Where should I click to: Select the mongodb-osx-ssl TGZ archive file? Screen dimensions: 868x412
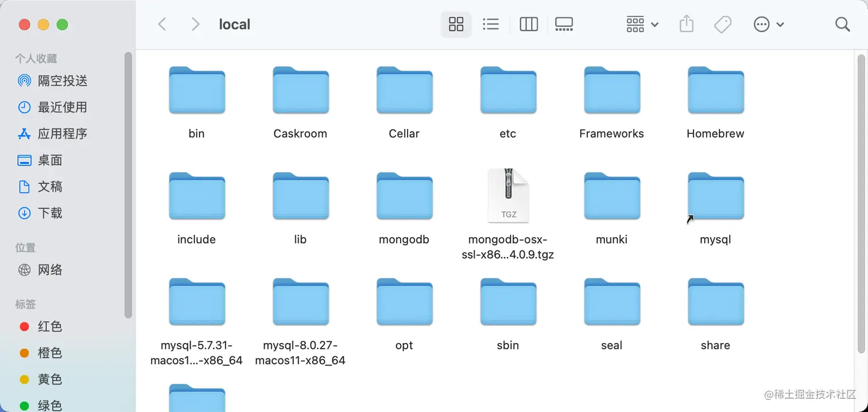click(509, 195)
